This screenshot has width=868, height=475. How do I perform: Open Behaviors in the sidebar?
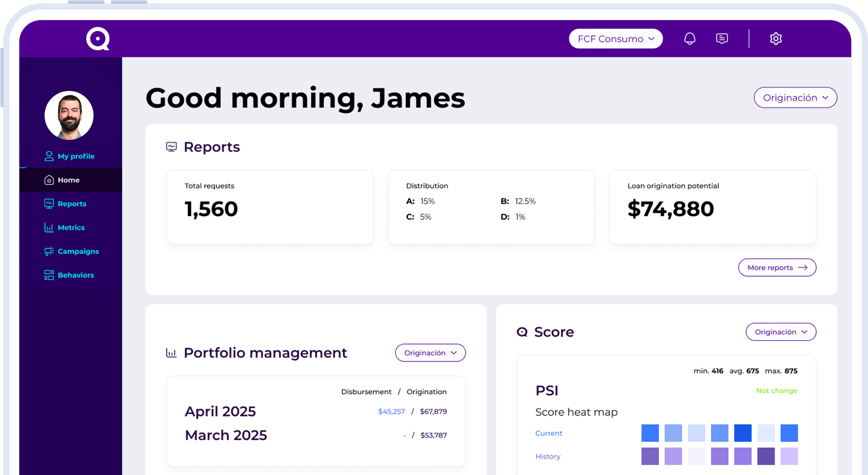tap(71, 275)
